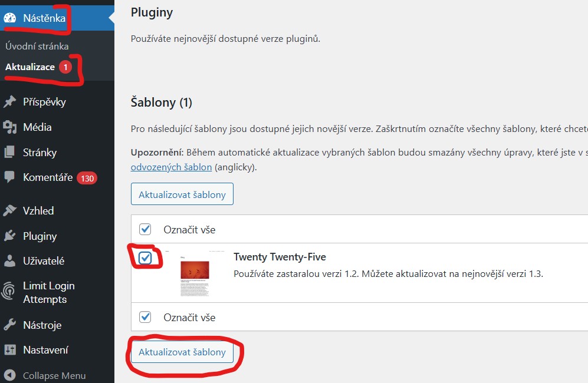Open the Úvodní stránka submenu item

coord(37,46)
